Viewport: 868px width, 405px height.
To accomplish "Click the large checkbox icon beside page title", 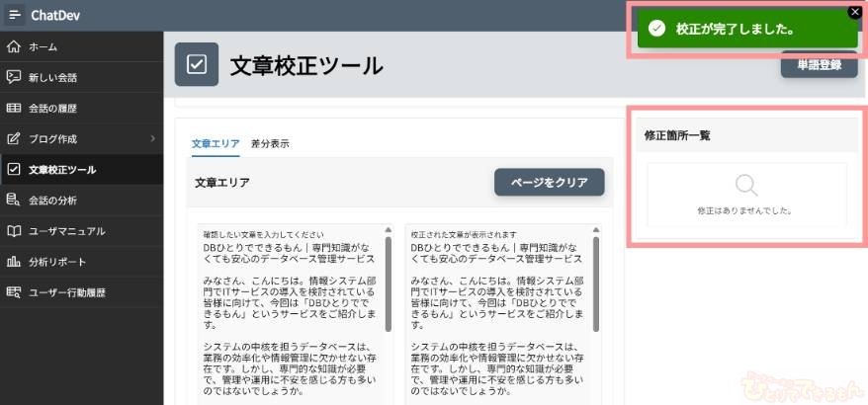I will tap(196, 65).
